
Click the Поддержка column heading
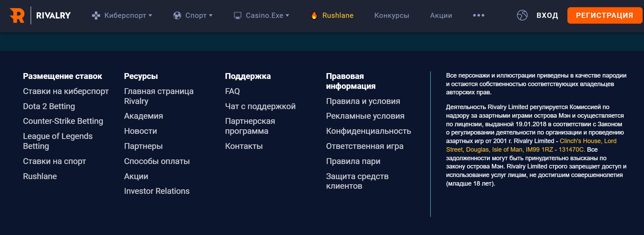248,76
